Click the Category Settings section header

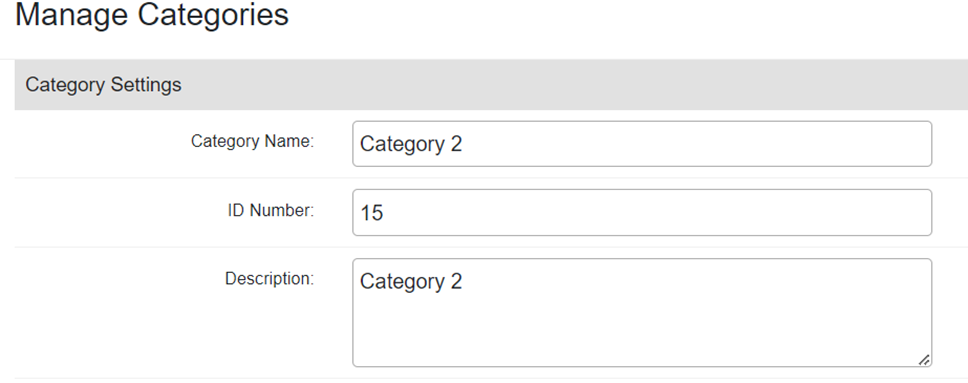click(x=491, y=85)
